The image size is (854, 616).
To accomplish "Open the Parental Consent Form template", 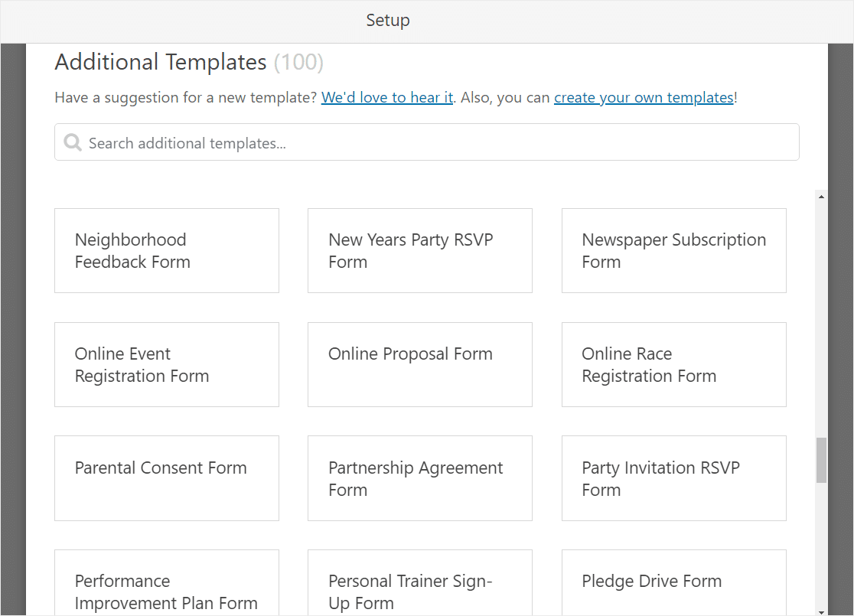I will 167,478.
